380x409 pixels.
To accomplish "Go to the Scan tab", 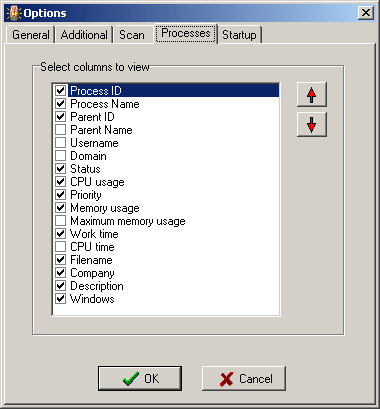I will [132, 35].
